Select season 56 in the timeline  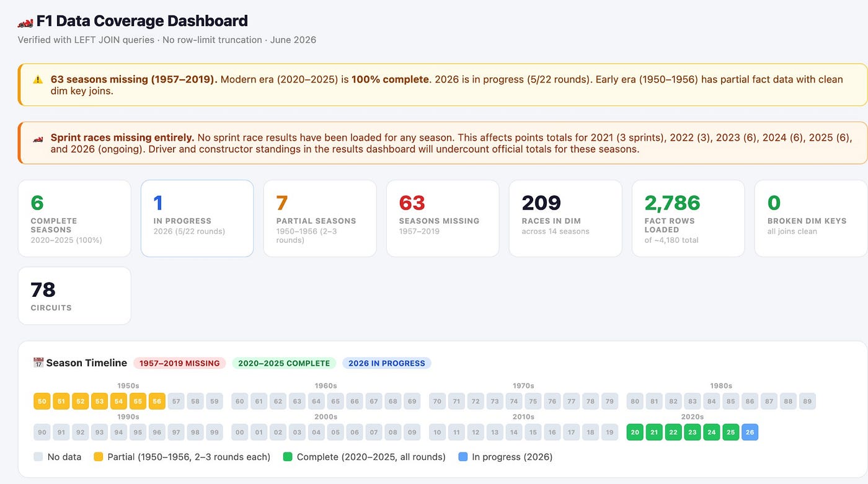157,401
